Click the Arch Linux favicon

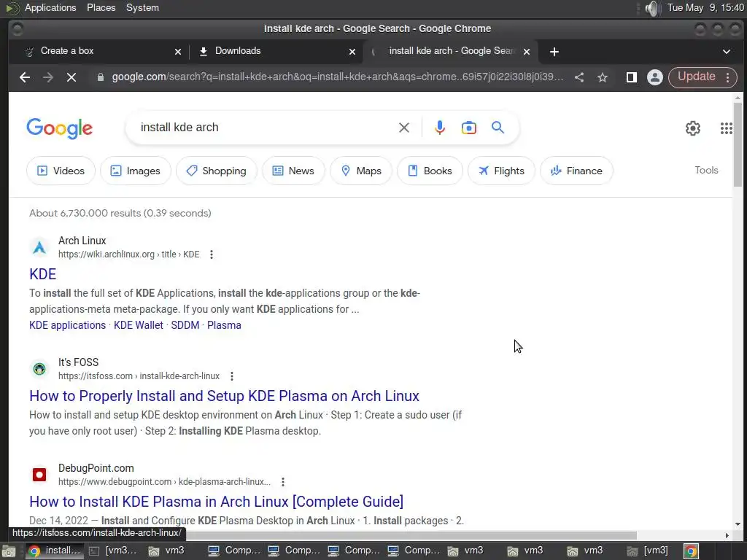(39, 248)
